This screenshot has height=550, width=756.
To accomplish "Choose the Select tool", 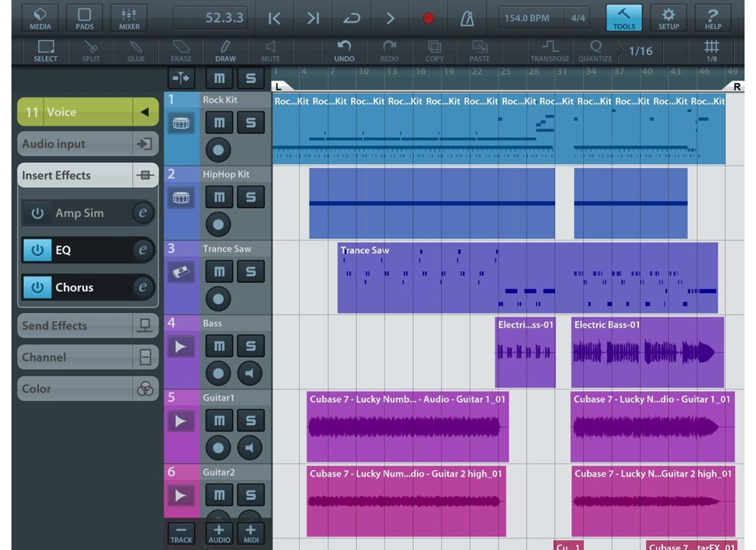I will tap(45, 51).
